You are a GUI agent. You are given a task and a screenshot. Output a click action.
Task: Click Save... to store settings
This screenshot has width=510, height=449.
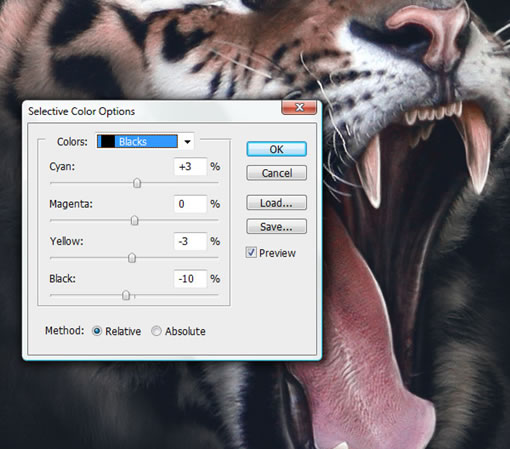[x=276, y=227]
